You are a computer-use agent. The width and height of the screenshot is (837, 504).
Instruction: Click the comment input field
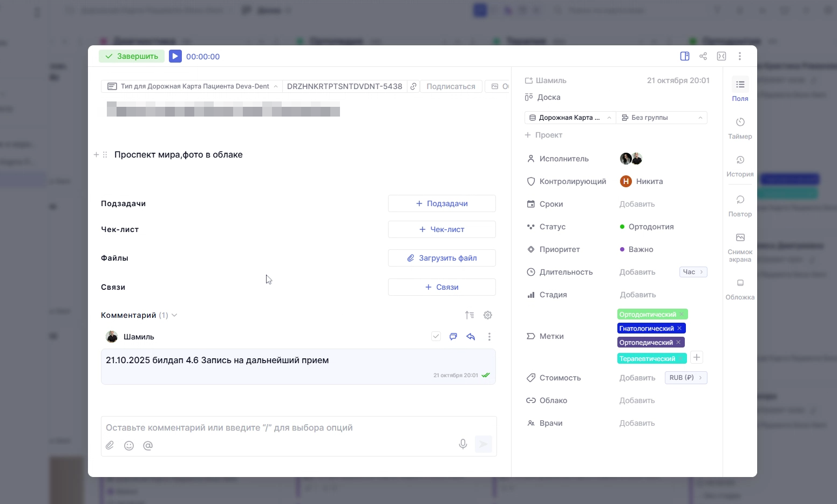[x=298, y=428]
